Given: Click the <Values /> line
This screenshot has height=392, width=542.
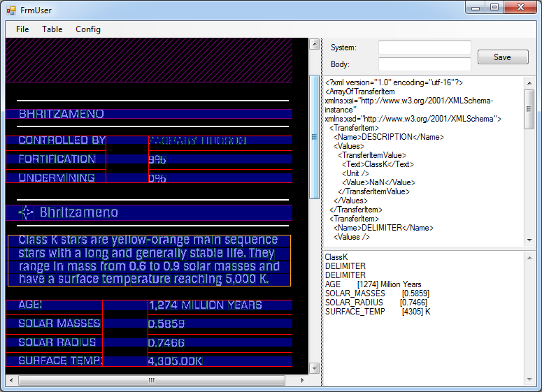Looking at the screenshot, I should point(352,237).
